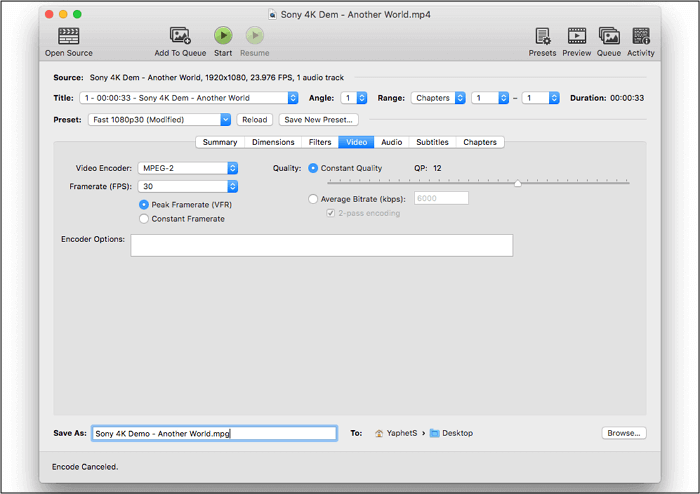Open the Title dropdown
Image resolution: width=700 pixels, height=494 pixels.
(189, 98)
